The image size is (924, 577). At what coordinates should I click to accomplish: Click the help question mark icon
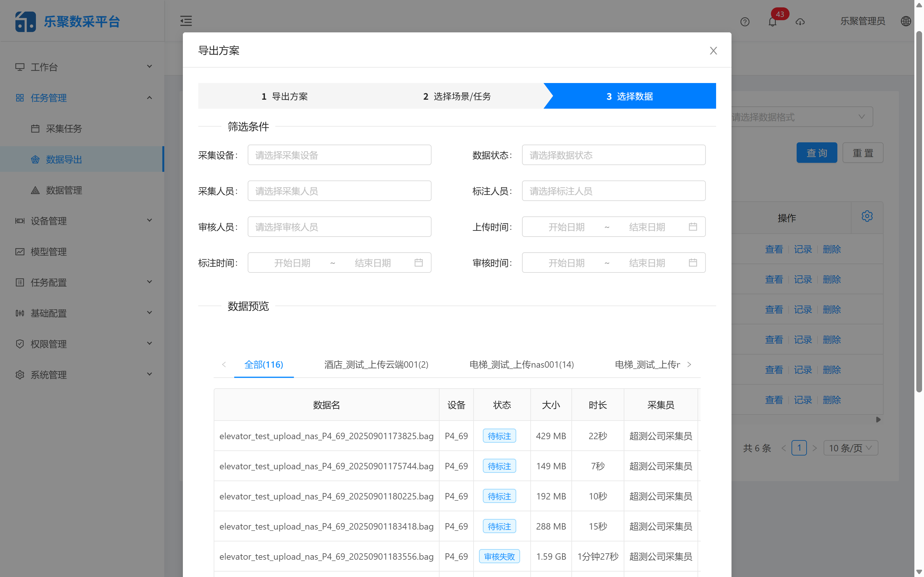745,22
